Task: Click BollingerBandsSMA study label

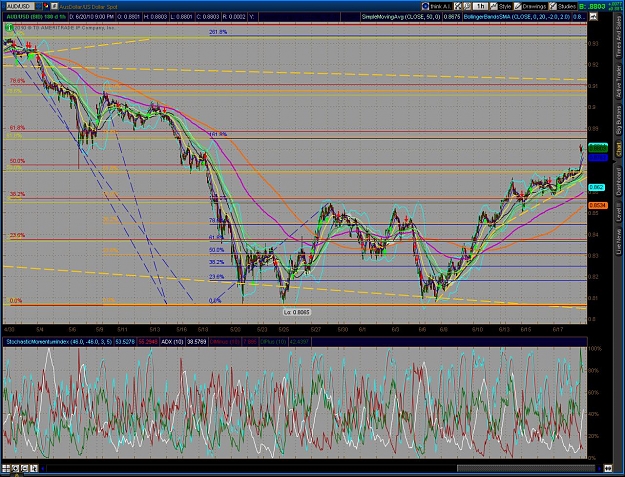Action: [517, 17]
